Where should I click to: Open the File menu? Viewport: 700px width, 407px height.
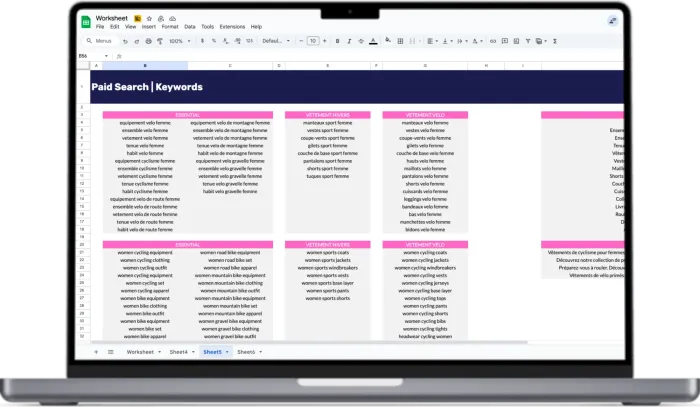coord(100,27)
